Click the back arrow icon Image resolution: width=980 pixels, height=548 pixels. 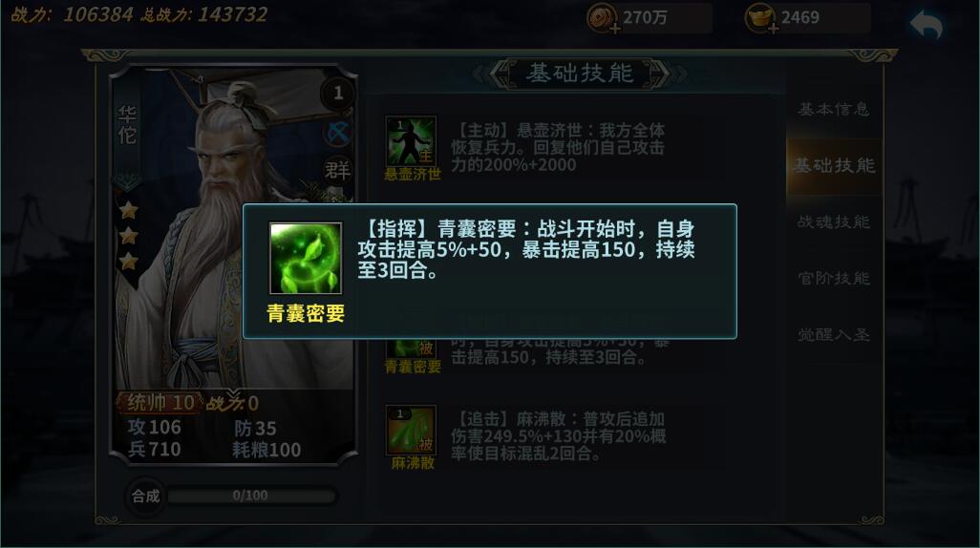[x=927, y=25]
